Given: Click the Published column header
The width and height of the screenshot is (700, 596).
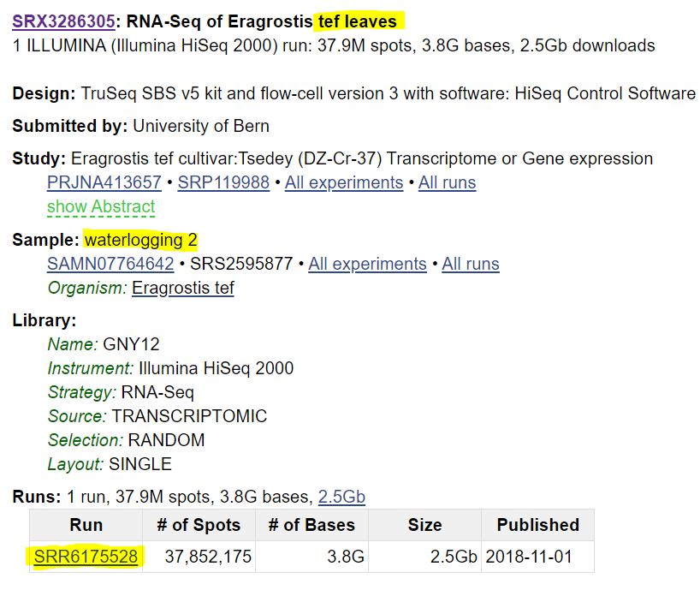Looking at the screenshot, I should 538,525.
